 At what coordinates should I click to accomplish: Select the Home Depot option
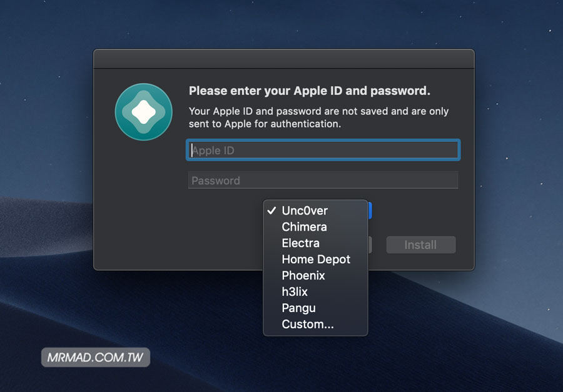click(x=316, y=259)
